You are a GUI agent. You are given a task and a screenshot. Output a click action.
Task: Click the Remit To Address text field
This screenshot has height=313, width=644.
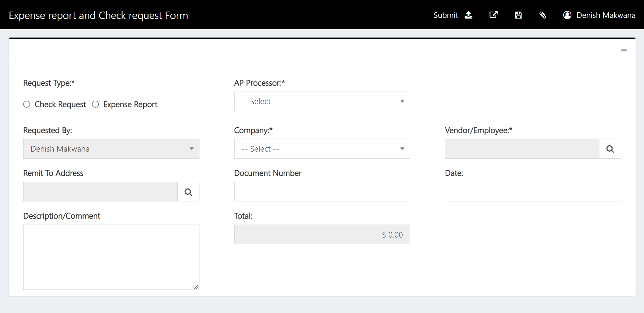(100, 192)
